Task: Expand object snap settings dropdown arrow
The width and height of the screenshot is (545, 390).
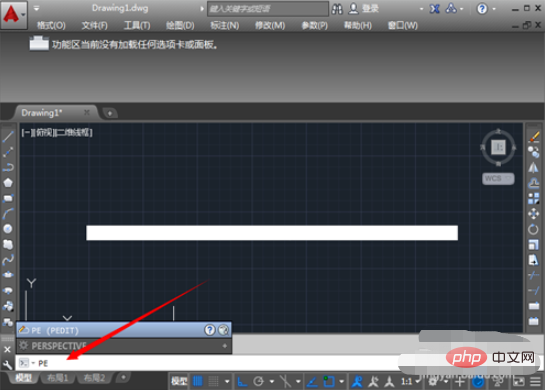Action: tap(342, 382)
